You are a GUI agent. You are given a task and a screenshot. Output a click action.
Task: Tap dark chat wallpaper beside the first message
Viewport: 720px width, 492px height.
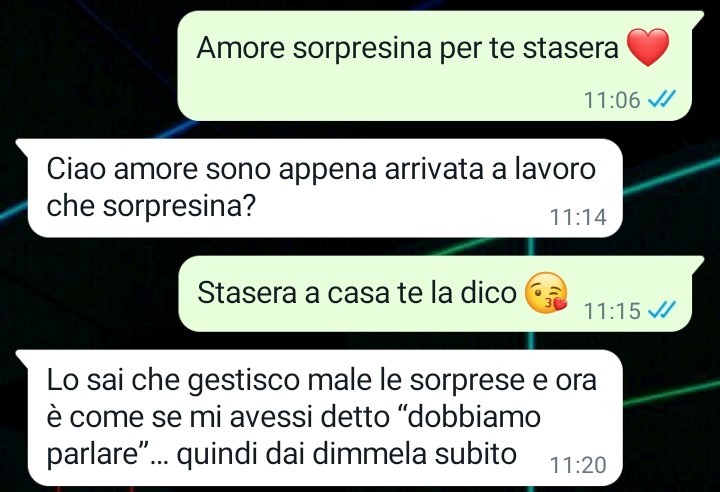click(87, 64)
